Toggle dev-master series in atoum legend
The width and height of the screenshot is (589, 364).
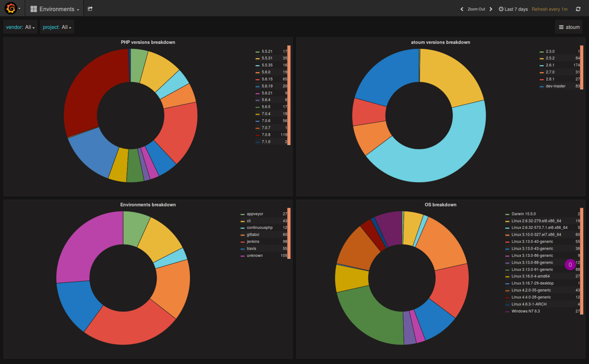point(555,86)
